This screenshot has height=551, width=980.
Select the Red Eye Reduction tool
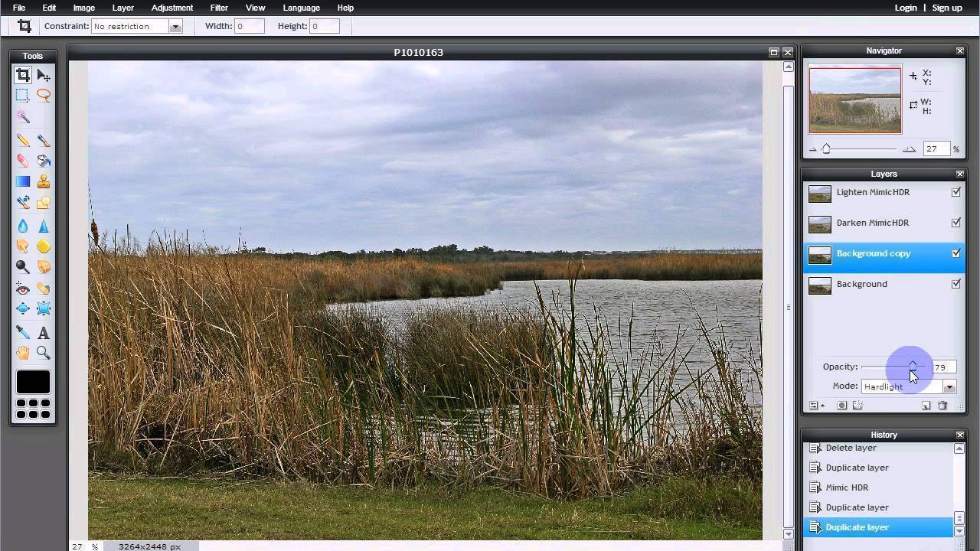tap(23, 289)
